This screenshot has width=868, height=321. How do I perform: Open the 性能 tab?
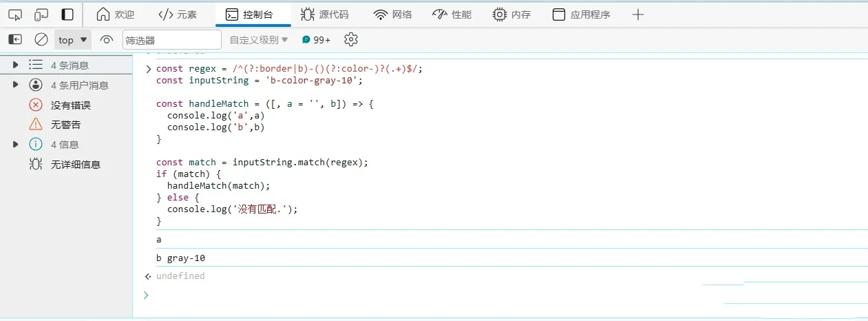(x=452, y=14)
